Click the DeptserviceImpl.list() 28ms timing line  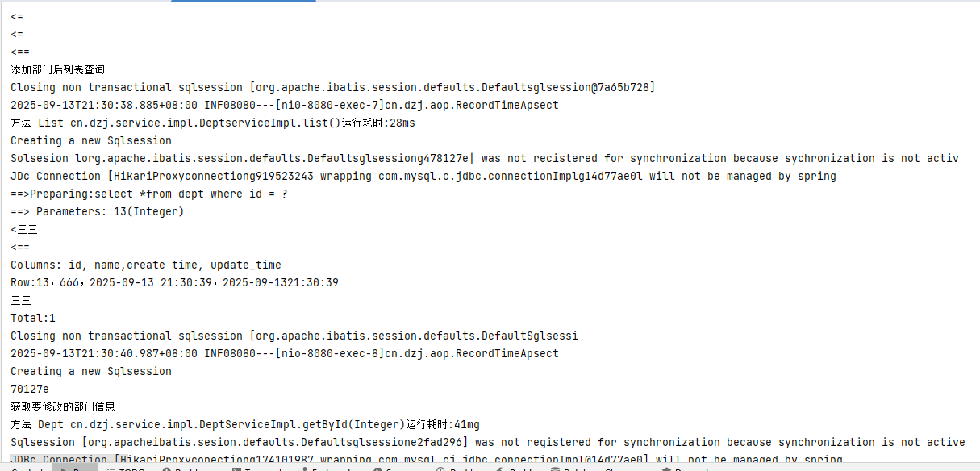point(213,123)
